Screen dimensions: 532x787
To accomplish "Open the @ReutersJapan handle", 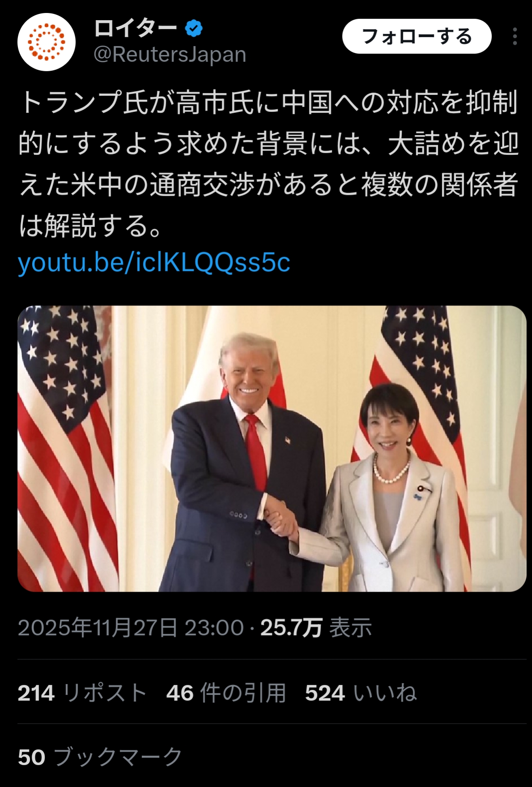I will coord(170,55).
